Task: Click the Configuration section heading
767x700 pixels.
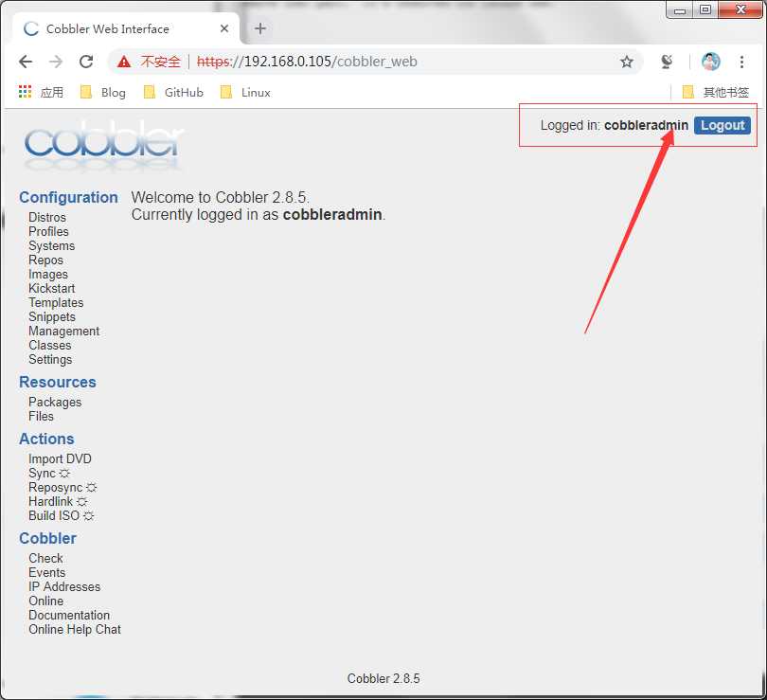Action: [x=68, y=197]
